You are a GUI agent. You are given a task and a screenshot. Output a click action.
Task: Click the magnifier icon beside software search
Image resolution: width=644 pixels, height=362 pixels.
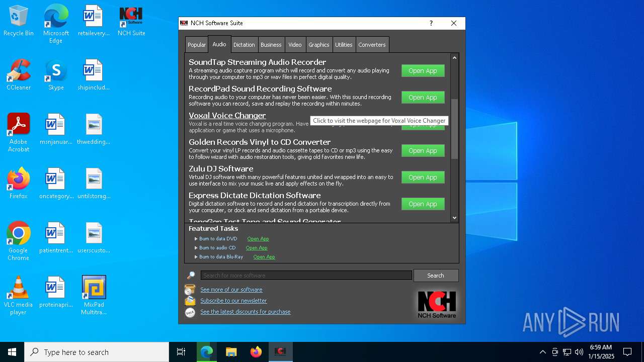(x=191, y=276)
